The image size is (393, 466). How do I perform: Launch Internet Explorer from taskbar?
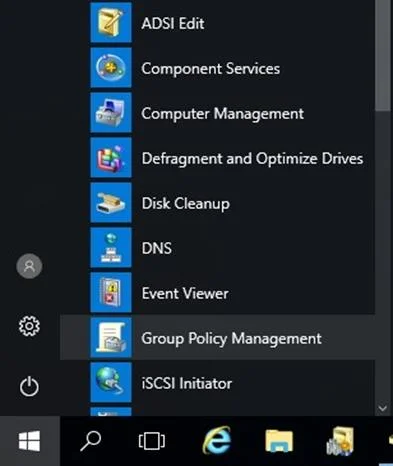pos(217,440)
